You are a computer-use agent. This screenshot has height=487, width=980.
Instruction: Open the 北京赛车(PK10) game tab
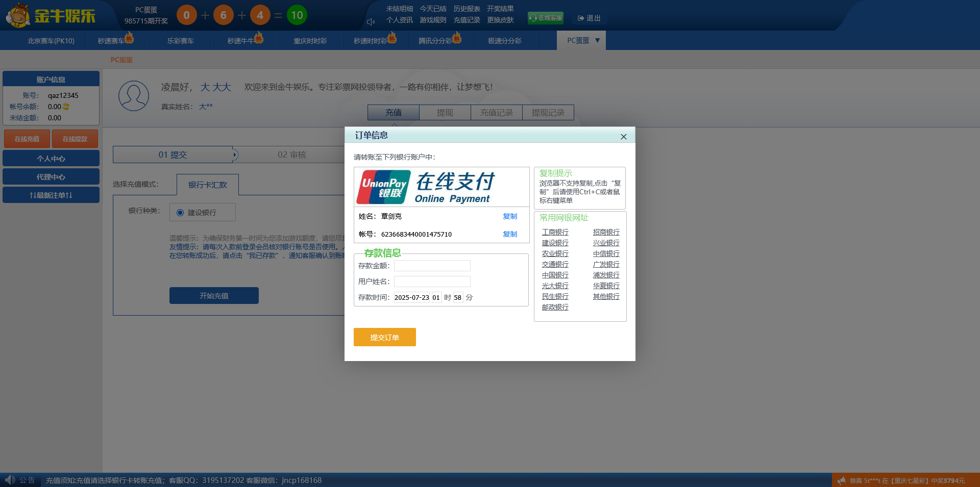coord(52,40)
